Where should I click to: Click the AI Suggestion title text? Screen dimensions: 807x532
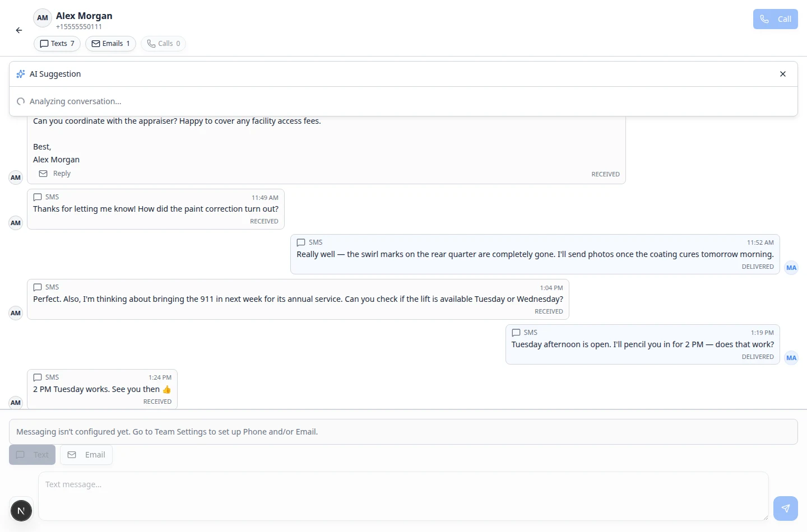(55, 74)
